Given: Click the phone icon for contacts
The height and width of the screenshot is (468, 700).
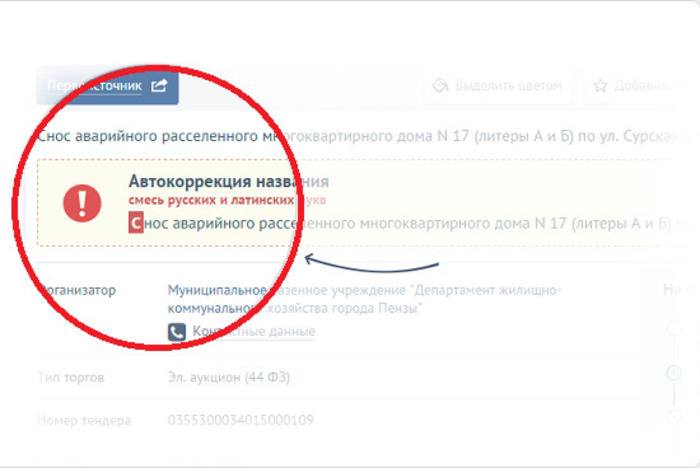Looking at the screenshot, I should [x=177, y=332].
